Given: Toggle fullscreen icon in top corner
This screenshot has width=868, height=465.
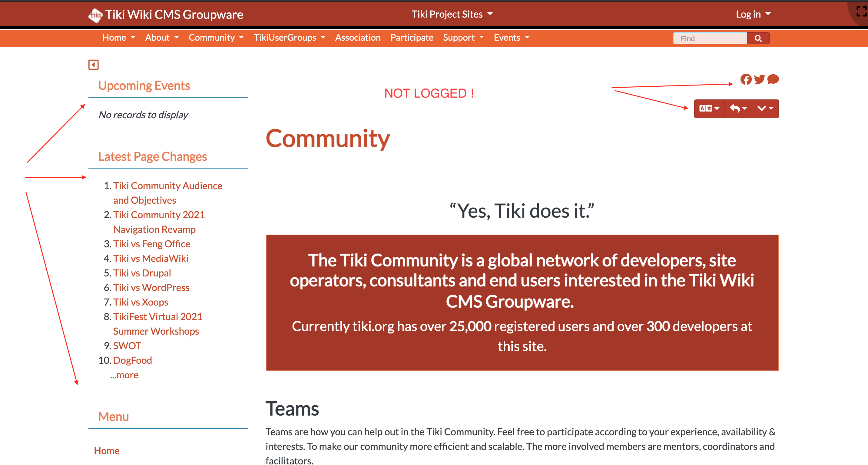Looking at the screenshot, I should click(x=861, y=11).
